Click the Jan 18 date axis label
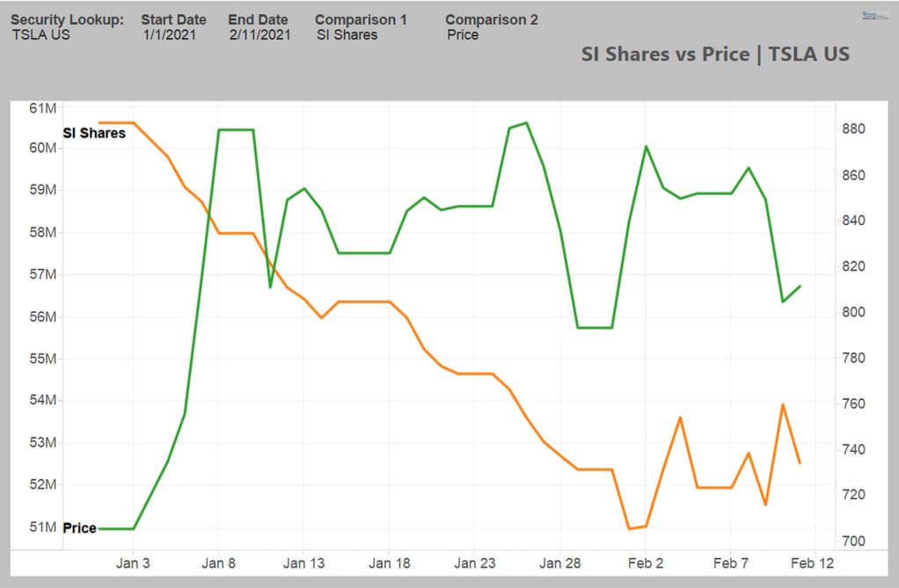 pos(390,563)
